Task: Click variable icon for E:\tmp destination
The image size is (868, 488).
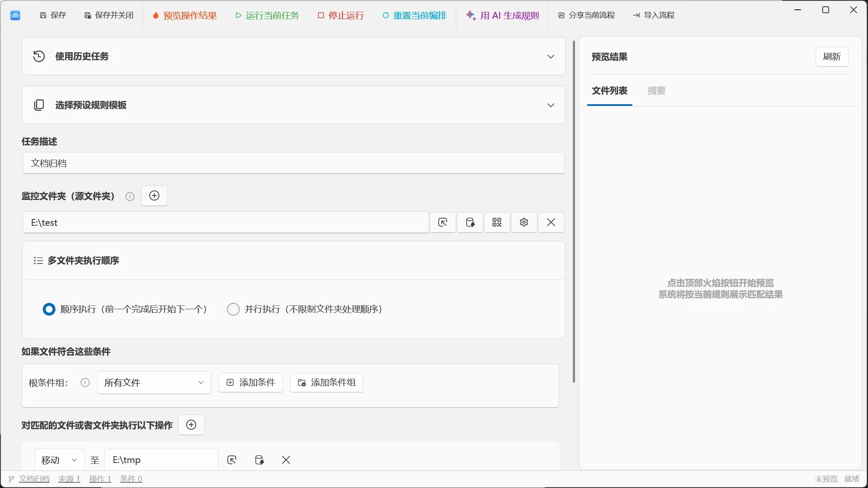Action: [x=259, y=460]
